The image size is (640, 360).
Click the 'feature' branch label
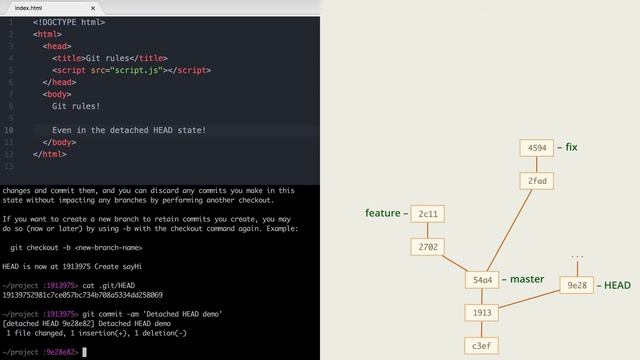pos(382,213)
